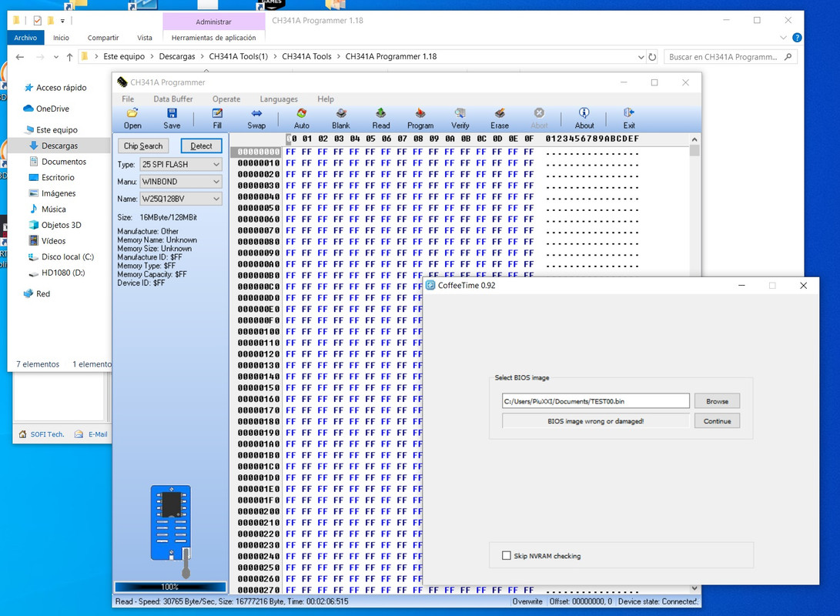The width and height of the screenshot is (840, 616).
Task: Click the Save toolbar icon
Action: click(172, 119)
